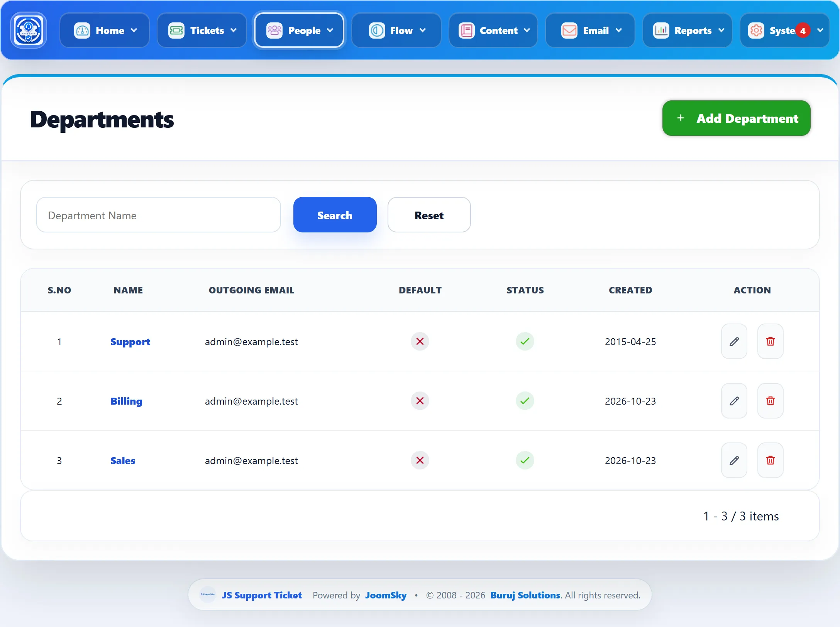Expand the Tickets menu chevron
840x627 pixels.
pyautogui.click(x=234, y=31)
